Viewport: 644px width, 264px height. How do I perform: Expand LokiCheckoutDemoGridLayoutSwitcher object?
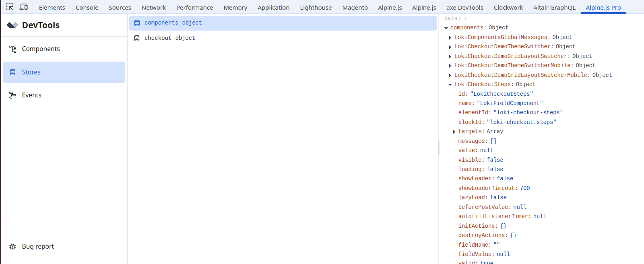tap(450, 56)
